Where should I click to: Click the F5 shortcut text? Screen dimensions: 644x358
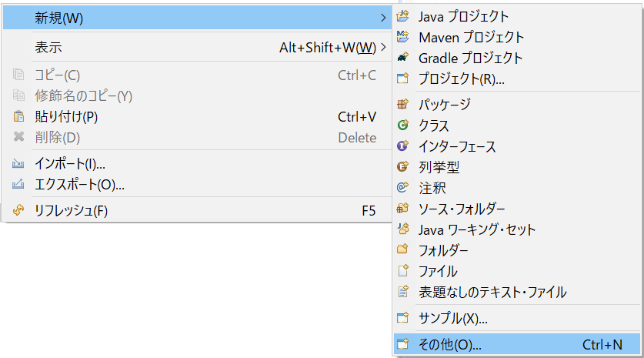(x=369, y=211)
